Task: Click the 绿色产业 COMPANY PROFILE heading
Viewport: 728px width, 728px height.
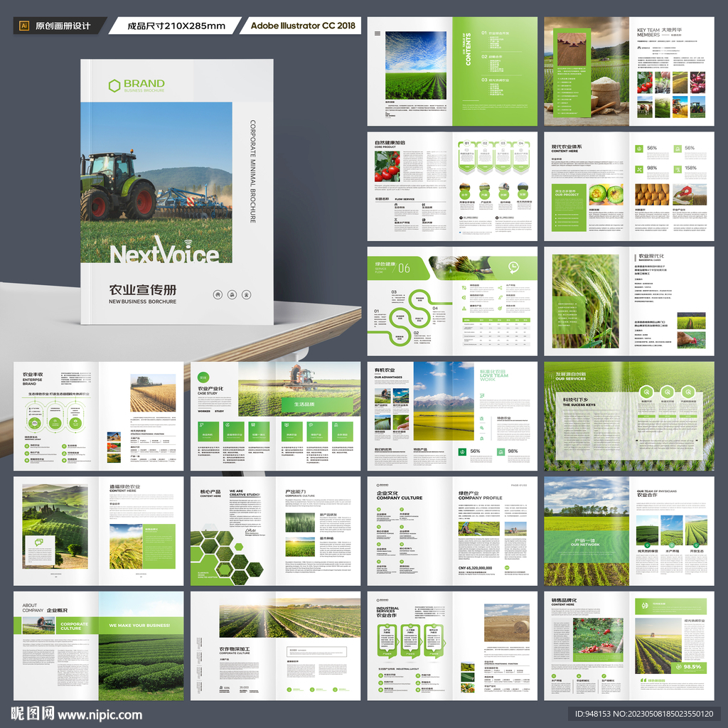Action: point(480,496)
